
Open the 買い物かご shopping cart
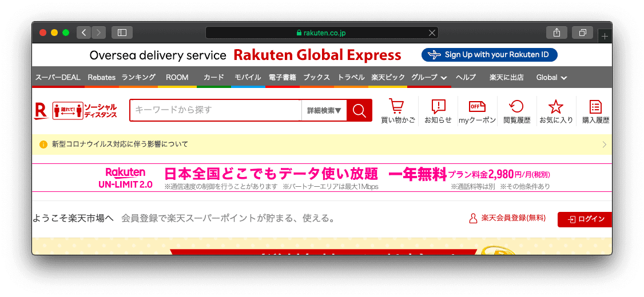[397, 111]
